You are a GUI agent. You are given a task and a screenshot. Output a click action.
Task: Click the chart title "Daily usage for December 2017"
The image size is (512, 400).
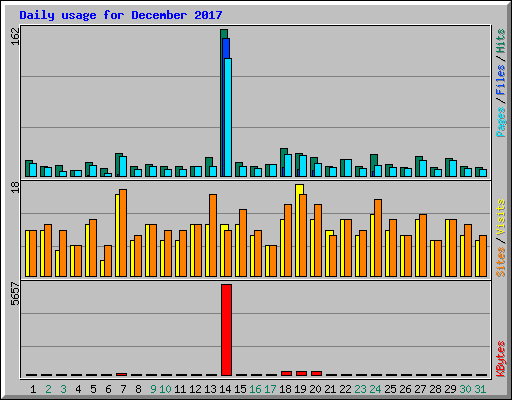tap(121, 15)
